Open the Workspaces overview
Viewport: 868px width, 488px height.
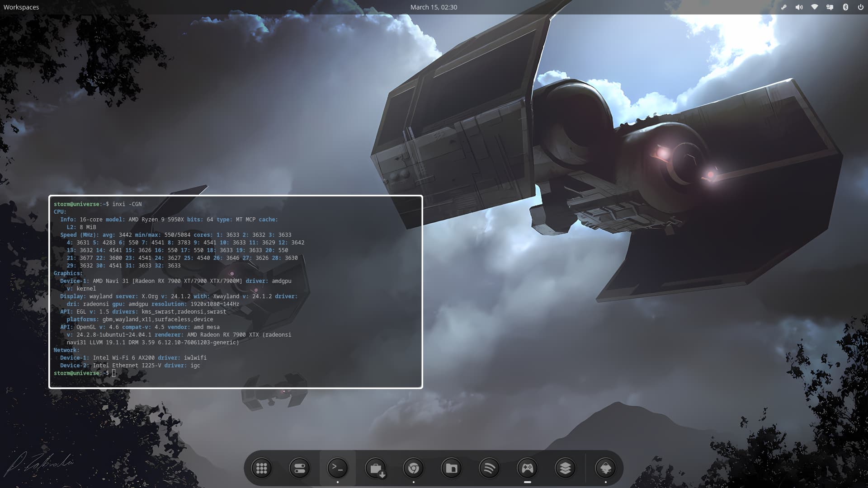(x=21, y=7)
